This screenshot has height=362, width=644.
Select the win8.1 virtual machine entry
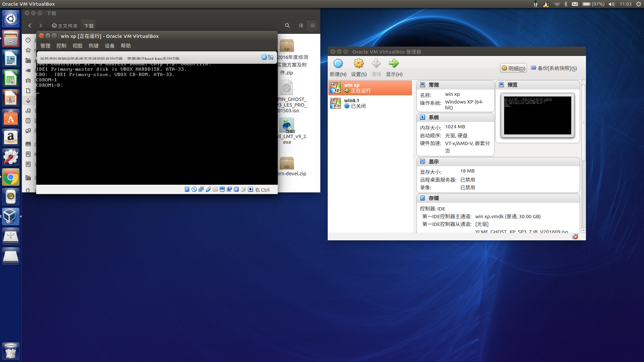coord(370,103)
